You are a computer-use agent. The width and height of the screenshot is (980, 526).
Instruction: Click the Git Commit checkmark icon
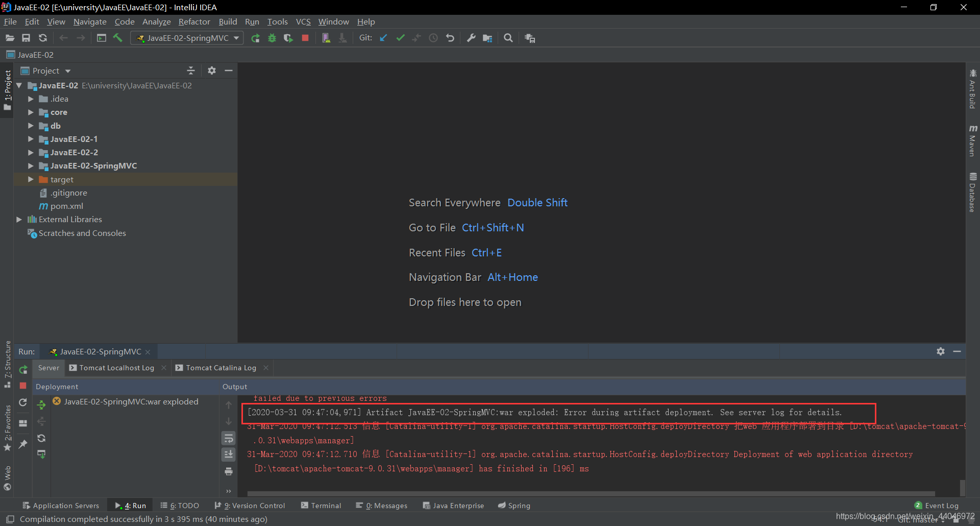(x=400, y=38)
